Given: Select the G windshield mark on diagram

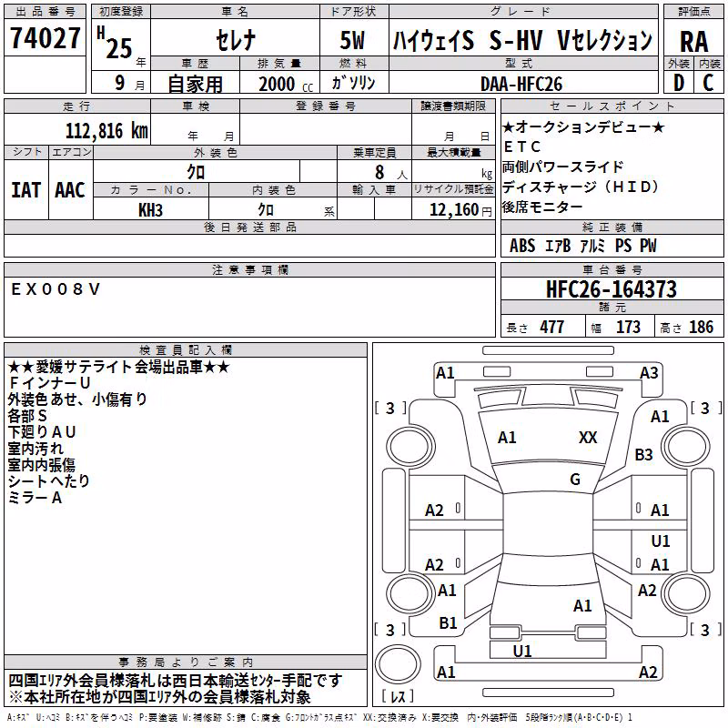Looking at the screenshot, I should click(x=575, y=480).
